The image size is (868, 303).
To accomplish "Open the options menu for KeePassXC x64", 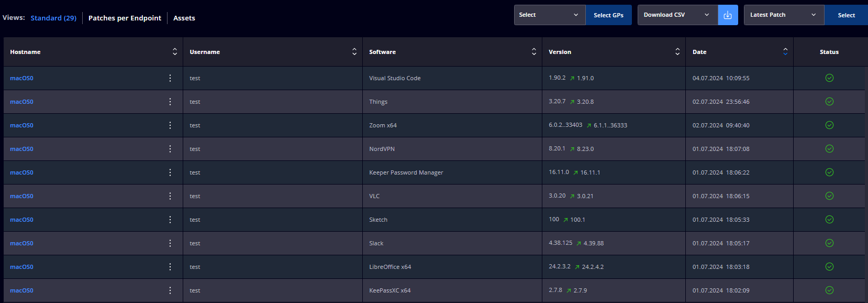I will [x=170, y=290].
